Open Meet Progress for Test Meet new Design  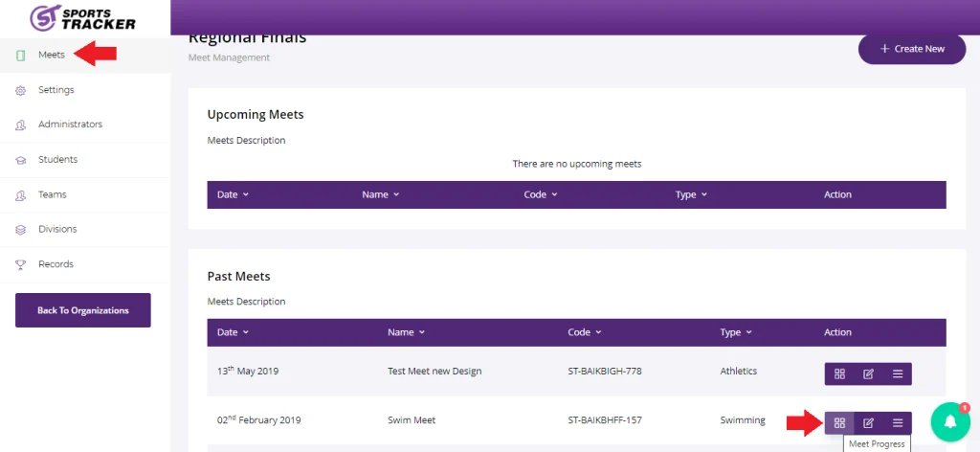tap(839, 373)
